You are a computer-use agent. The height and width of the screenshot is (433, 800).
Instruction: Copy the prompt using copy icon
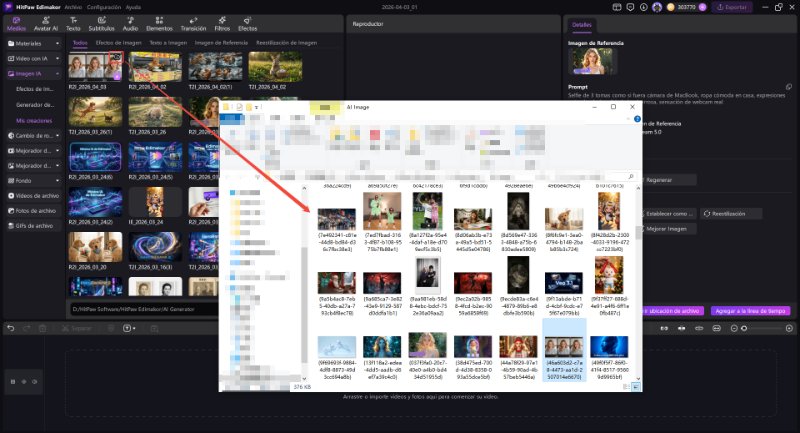[x=787, y=89]
